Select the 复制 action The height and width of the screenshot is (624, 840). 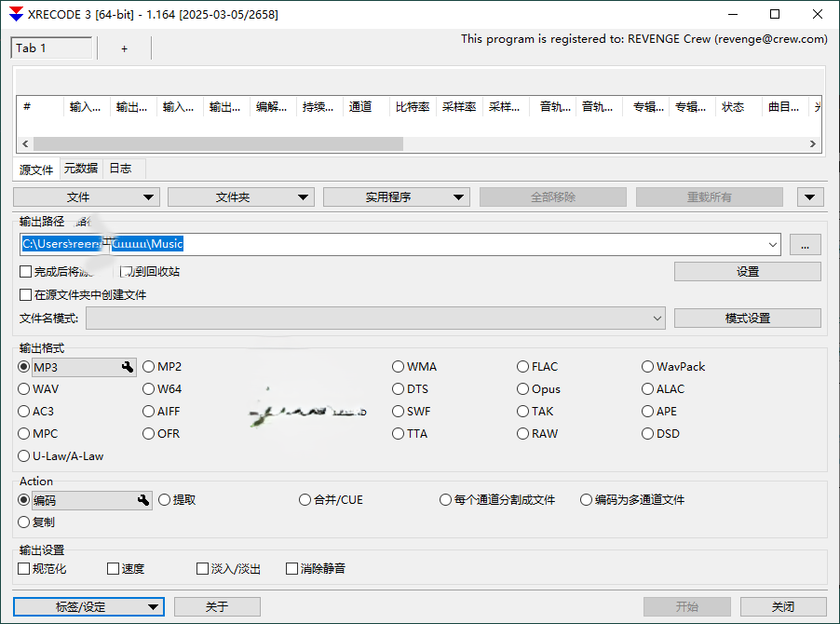36,522
